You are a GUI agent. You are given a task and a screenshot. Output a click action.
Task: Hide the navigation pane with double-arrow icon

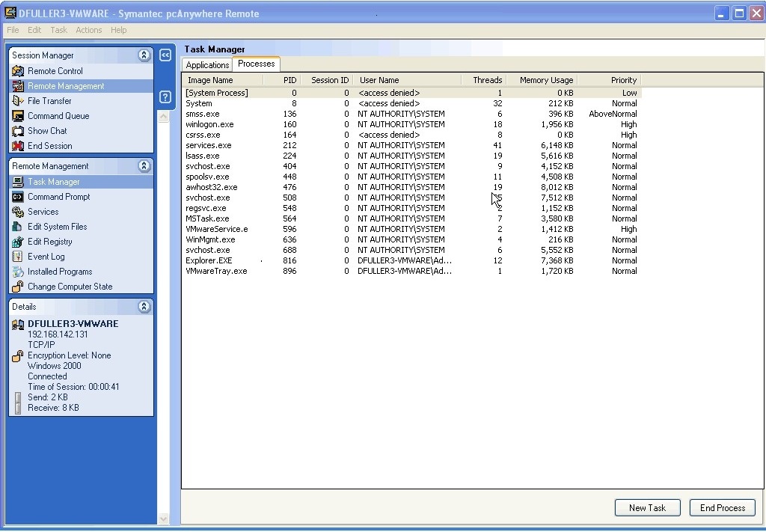click(165, 55)
